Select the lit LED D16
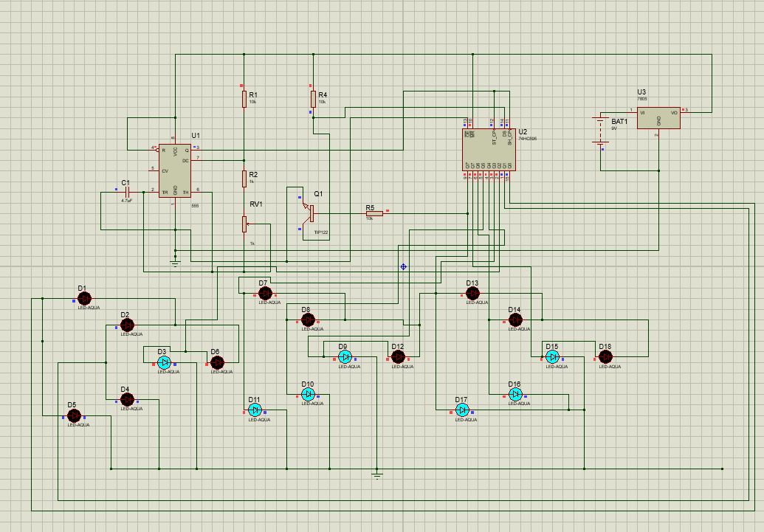764x532 pixels. tap(515, 394)
